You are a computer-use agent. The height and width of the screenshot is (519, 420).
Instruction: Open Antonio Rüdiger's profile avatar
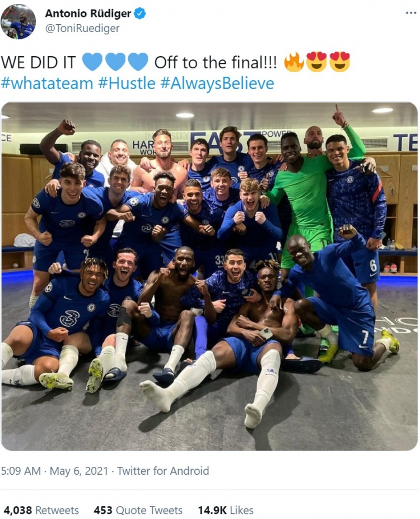coord(18,21)
